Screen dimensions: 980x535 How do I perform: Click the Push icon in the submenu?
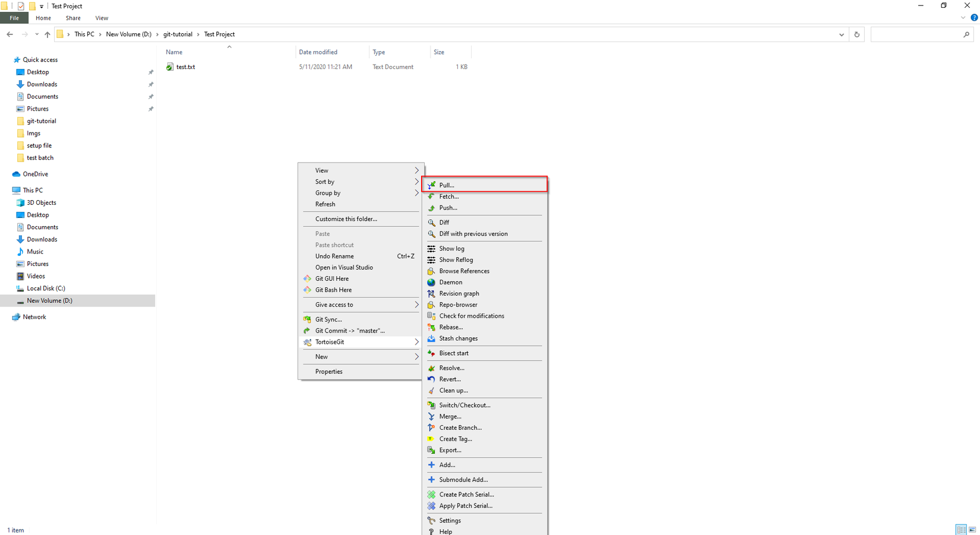[432, 208]
